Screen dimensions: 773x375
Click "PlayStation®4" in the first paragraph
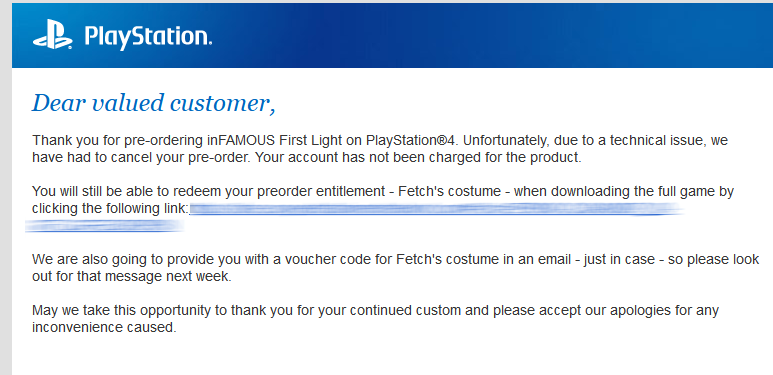pyautogui.click(x=413, y=140)
